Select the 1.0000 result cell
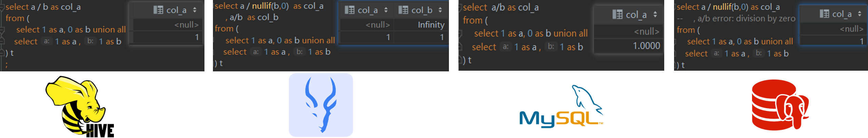The width and height of the screenshot is (868, 138). click(x=629, y=46)
